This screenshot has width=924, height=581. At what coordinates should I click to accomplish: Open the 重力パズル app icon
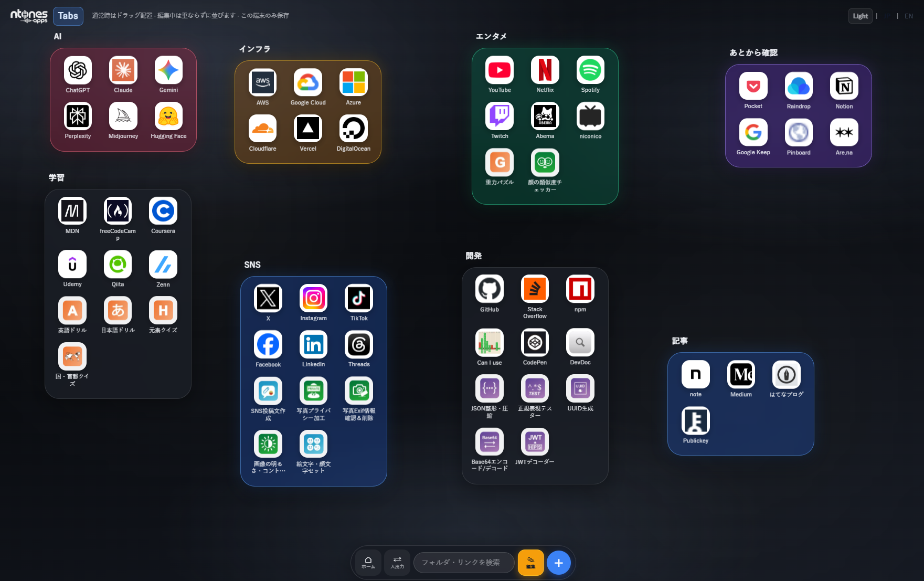(x=500, y=162)
